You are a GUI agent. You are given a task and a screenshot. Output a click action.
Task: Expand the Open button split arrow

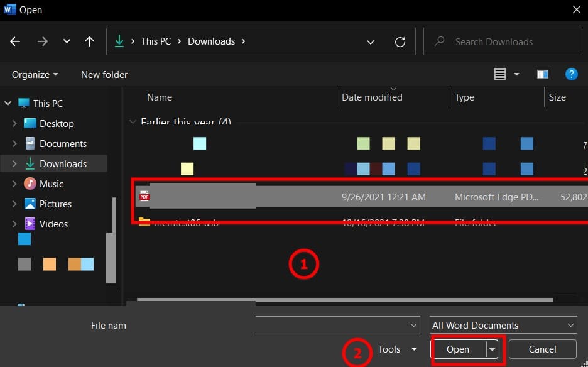[493, 349]
